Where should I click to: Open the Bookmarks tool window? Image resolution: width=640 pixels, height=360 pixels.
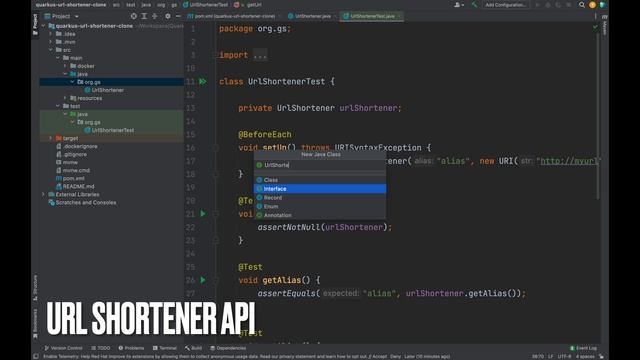[35, 323]
